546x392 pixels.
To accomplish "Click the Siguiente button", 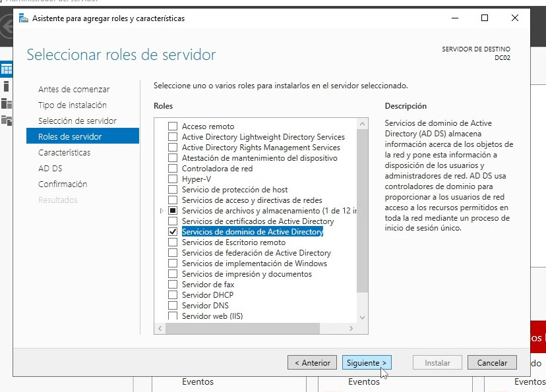I will pyautogui.click(x=367, y=363).
